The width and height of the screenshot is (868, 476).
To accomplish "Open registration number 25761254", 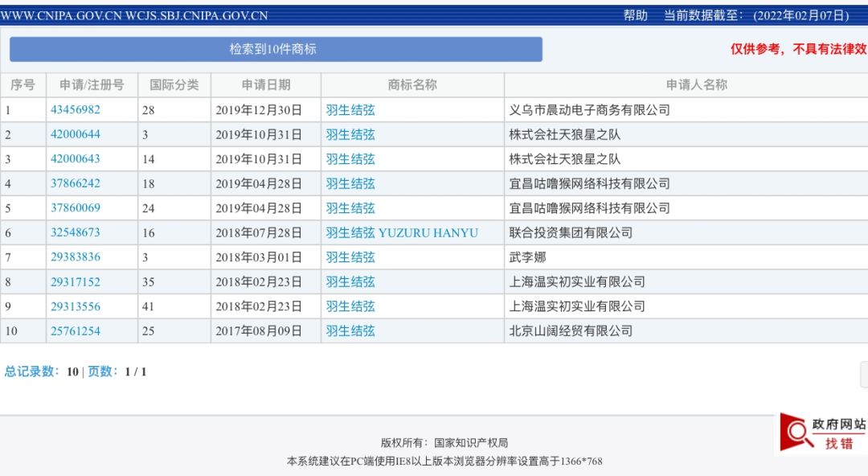I will coord(76,330).
